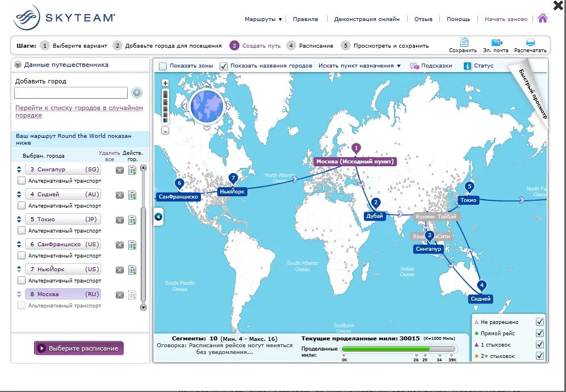Click the Распечатать printer icon
The image size is (566, 392).
tap(530, 42)
